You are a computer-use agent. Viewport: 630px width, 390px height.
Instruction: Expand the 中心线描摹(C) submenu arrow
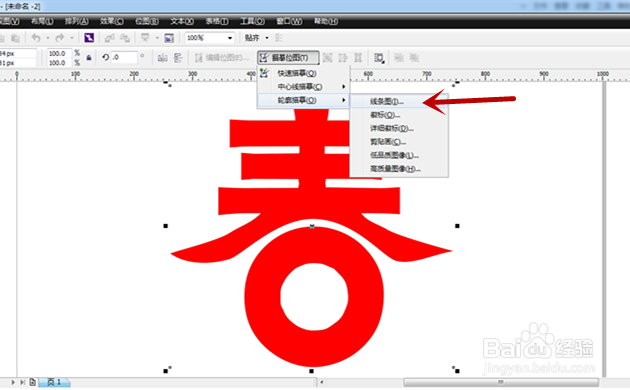point(344,87)
